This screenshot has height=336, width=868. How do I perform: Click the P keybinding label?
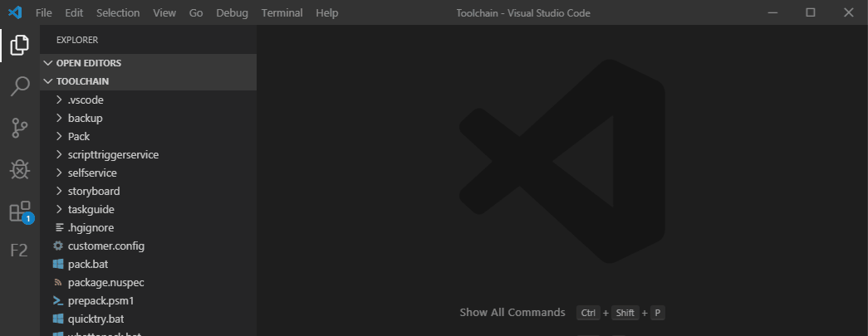[x=658, y=313]
